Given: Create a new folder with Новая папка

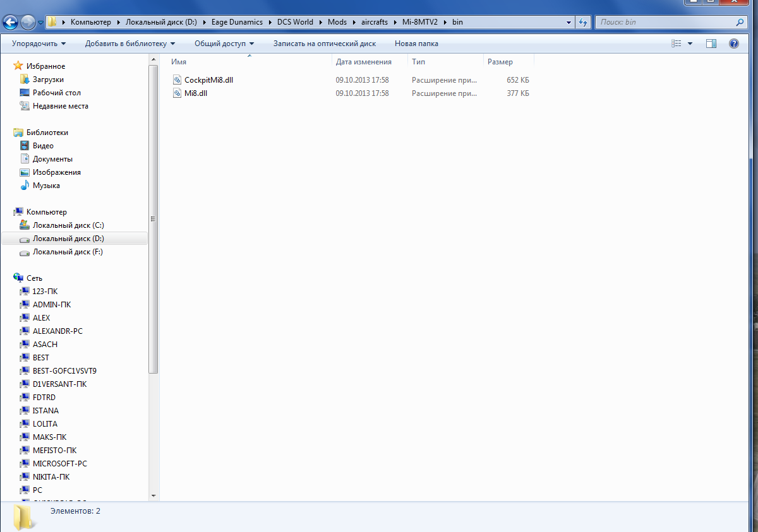Looking at the screenshot, I should pyautogui.click(x=416, y=44).
